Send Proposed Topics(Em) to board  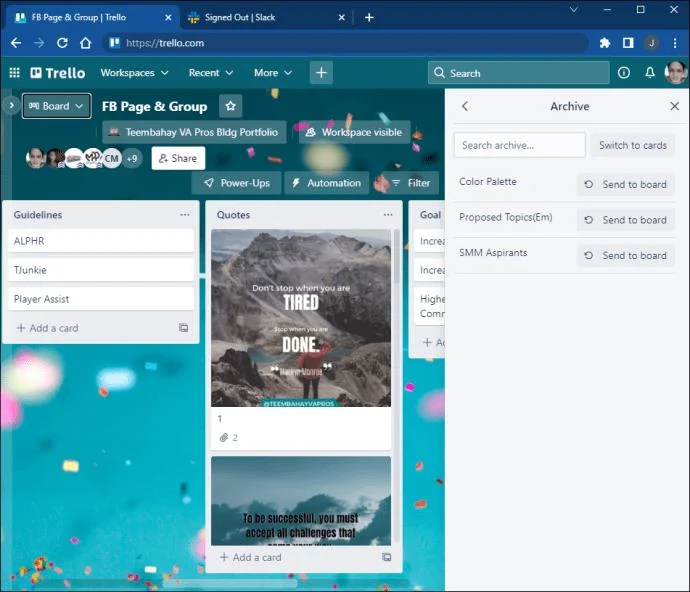coord(626,220)
